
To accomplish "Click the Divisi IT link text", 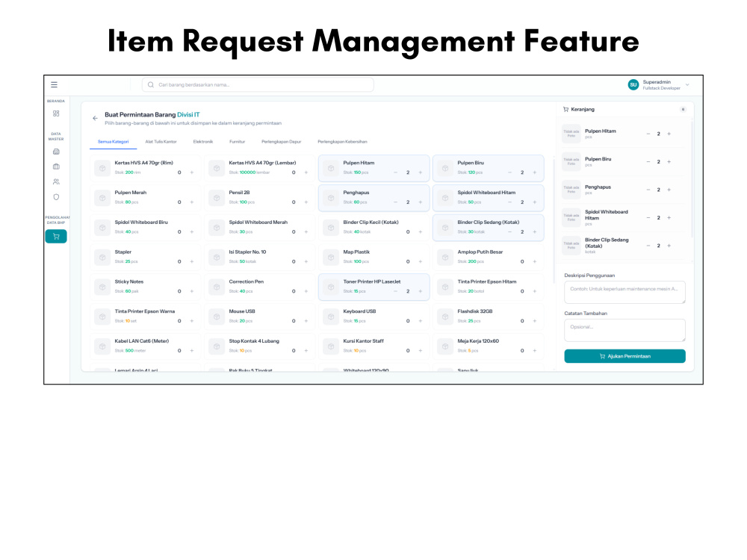I will coord(189,115).
